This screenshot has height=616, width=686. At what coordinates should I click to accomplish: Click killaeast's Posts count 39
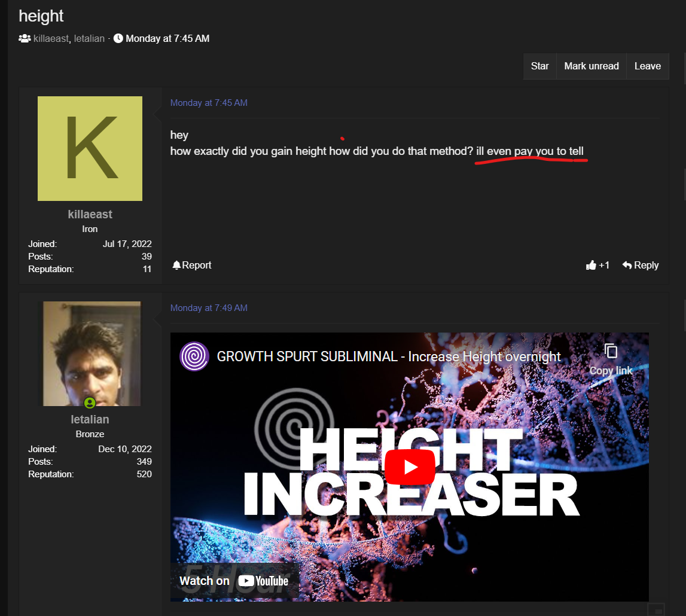click(x=147, y=257)
